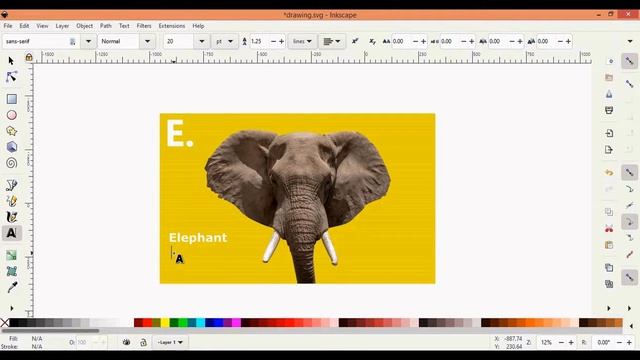Click the Save document icon
Viewport: 640px width, 360px height.
click(609, 94)
